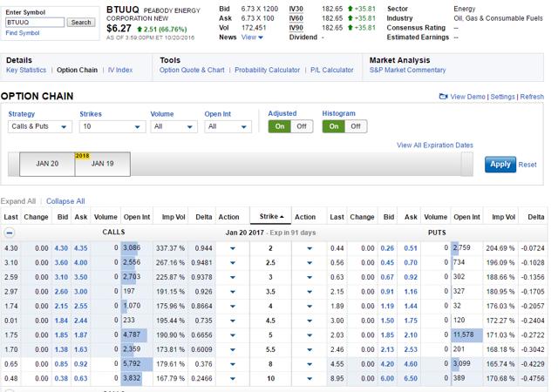Screen dimensions: 558x392
Task: Click the Collapse All link
Action: pyautogui.click(x=65, y=201)
